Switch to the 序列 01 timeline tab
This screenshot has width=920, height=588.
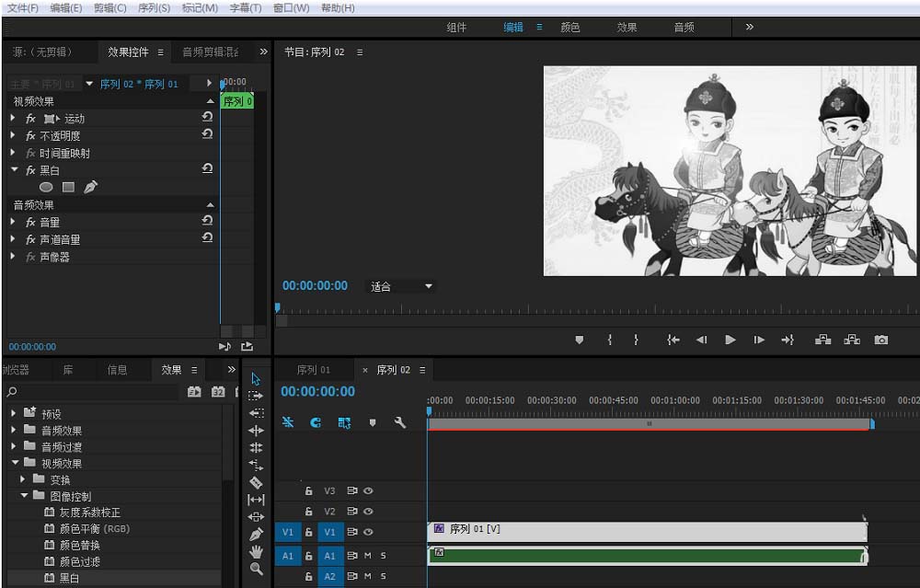(313, 370)
